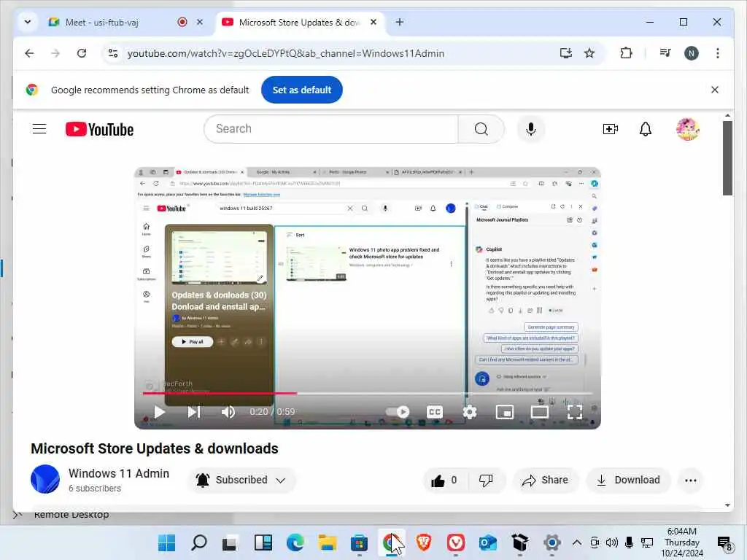Expand the Subscribed notification dropdown
The image size is (747, 560).
pyautogui.click(x=241, y=480)
